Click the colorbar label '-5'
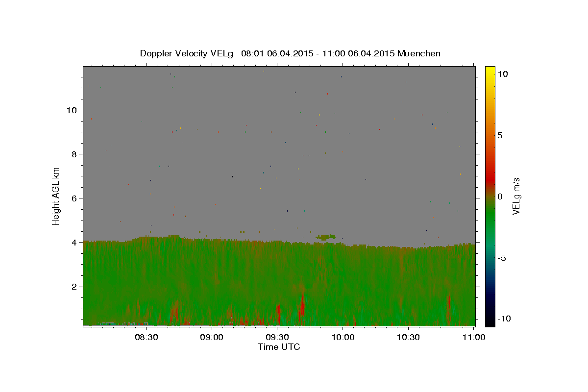Viewport: 588px width, 392px height. coord(501,258)
